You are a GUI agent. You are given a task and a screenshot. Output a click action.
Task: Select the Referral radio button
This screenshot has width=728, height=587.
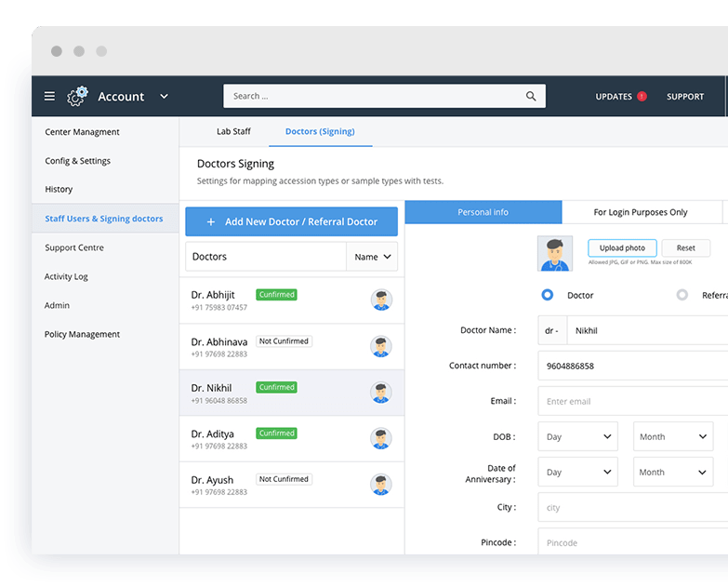[x=682, y=295]
